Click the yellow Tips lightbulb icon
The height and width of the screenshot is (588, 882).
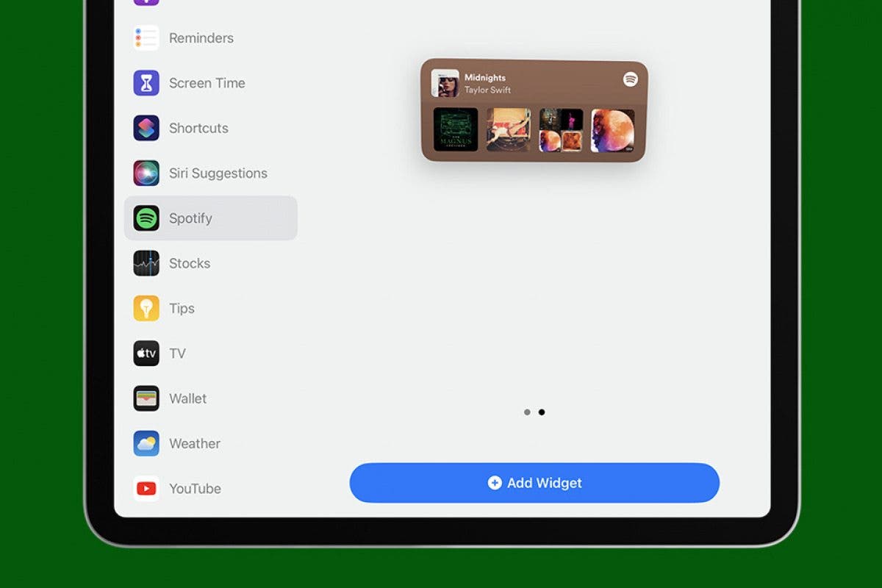(x=146, y=309)
